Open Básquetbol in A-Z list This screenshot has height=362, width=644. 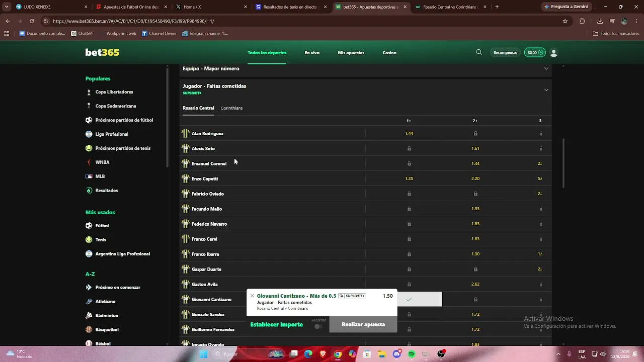107,330
